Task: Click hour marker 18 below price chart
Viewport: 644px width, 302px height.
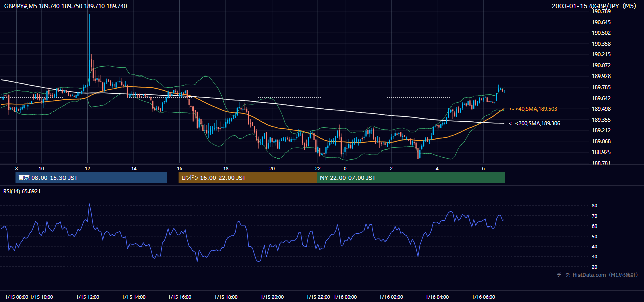Action: 226,168
